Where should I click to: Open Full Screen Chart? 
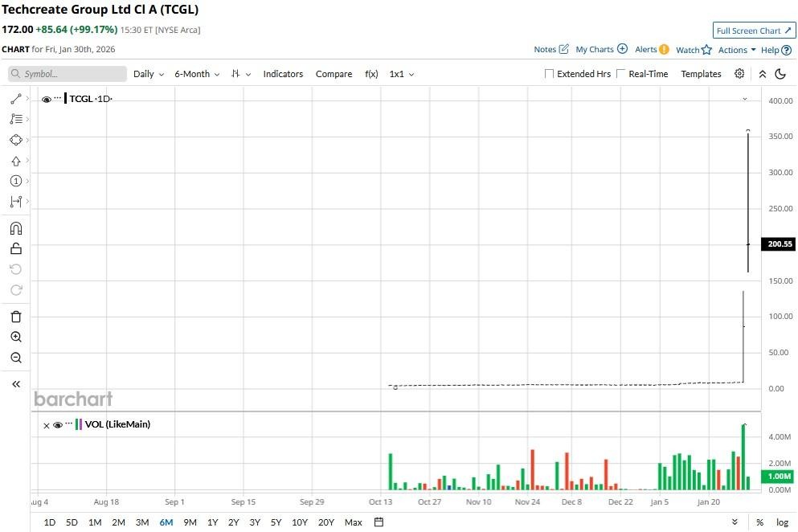[754, 31]
